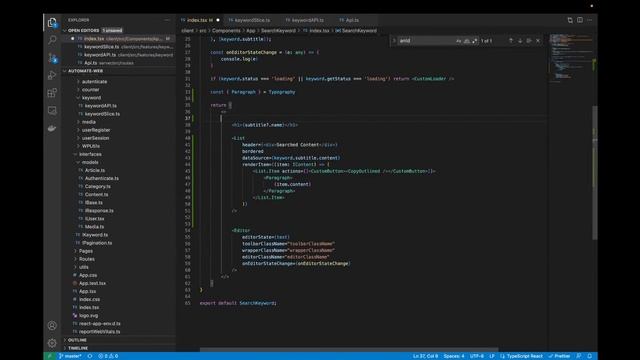Click the editor vertical scrollbar
This screenshot has height=360, width=640.
[x=595, y=173]
